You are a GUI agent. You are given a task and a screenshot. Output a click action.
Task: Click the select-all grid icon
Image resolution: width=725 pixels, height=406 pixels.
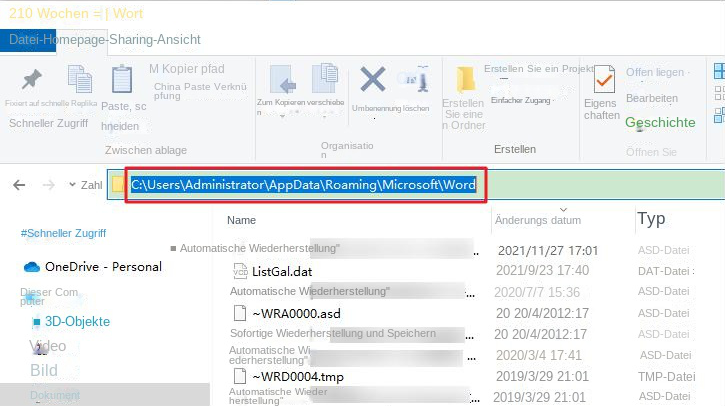coord(719,71)
